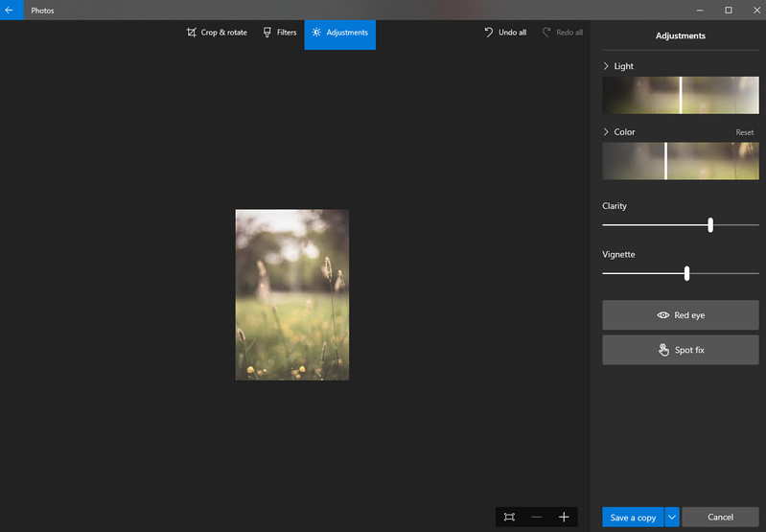766x532 pixels.
Task: Click the Color adjustment preview strip
Action: 680,161
